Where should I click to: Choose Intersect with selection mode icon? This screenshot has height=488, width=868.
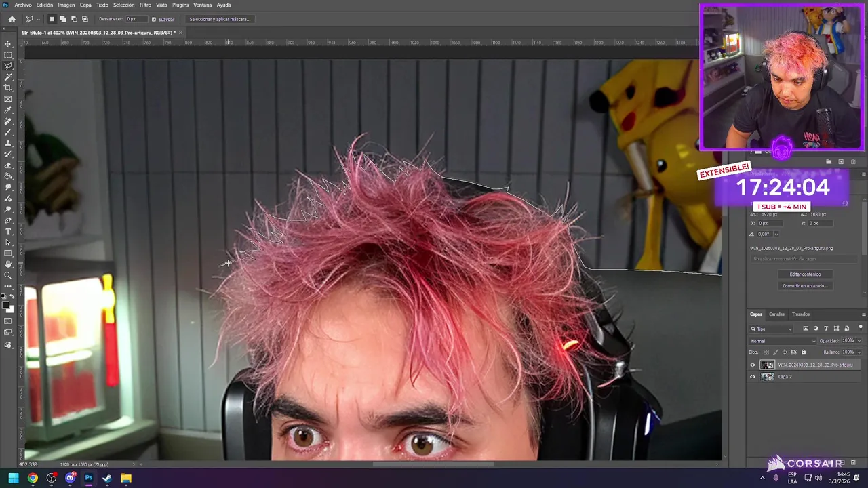pos(85,19)
